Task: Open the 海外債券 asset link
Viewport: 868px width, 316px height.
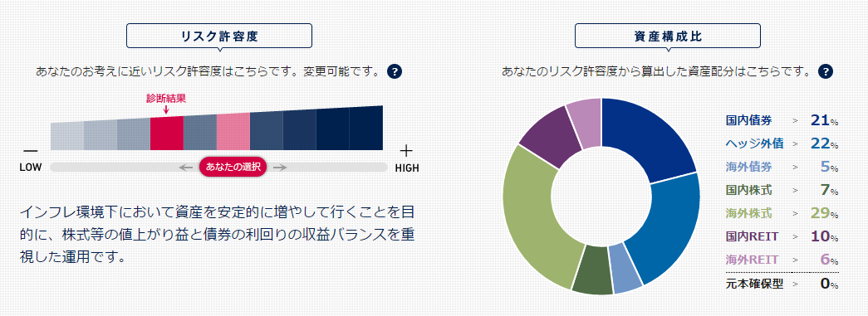Action: pyautogui.click(x=748, y=167)
